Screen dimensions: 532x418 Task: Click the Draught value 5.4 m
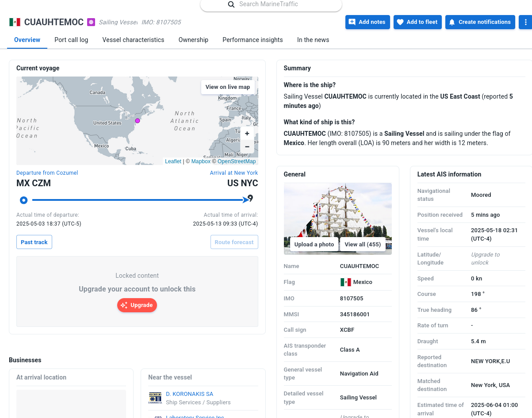pyautogui.click(x=478, y=341)
